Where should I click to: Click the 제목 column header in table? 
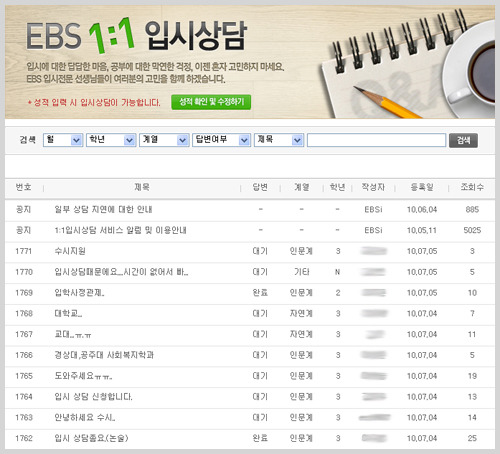click(x=142, y=187)
